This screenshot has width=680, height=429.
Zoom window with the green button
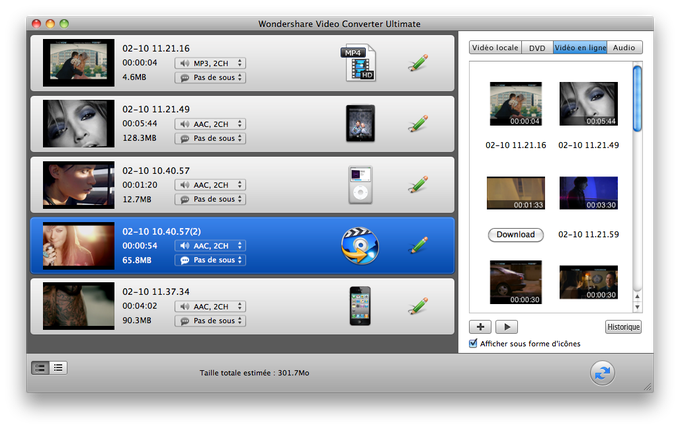click(x=64, y=24)
